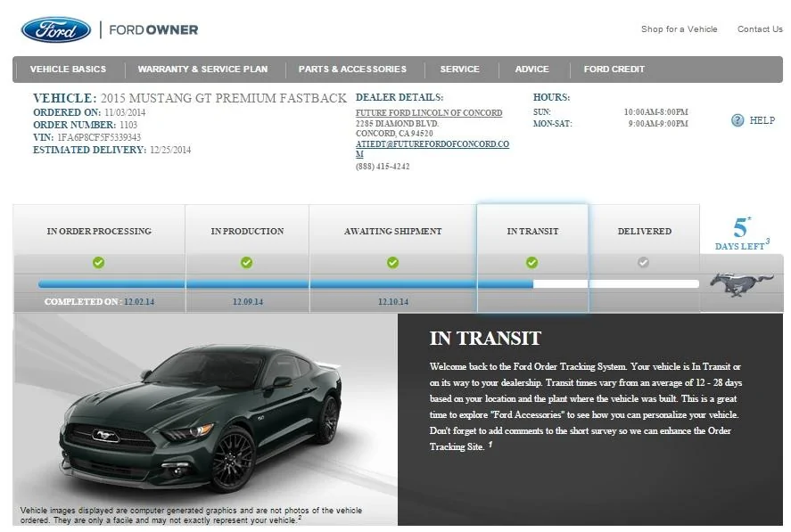This screenshot has width=791, height=532.
Task: Click the green checkmark under In Order Processing
Action: point(98,262)
